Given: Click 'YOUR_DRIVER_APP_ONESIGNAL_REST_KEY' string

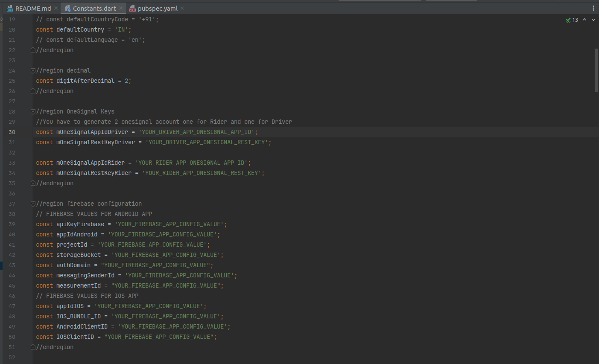Looking at the screenshot, I should click(x=207, y=142).
